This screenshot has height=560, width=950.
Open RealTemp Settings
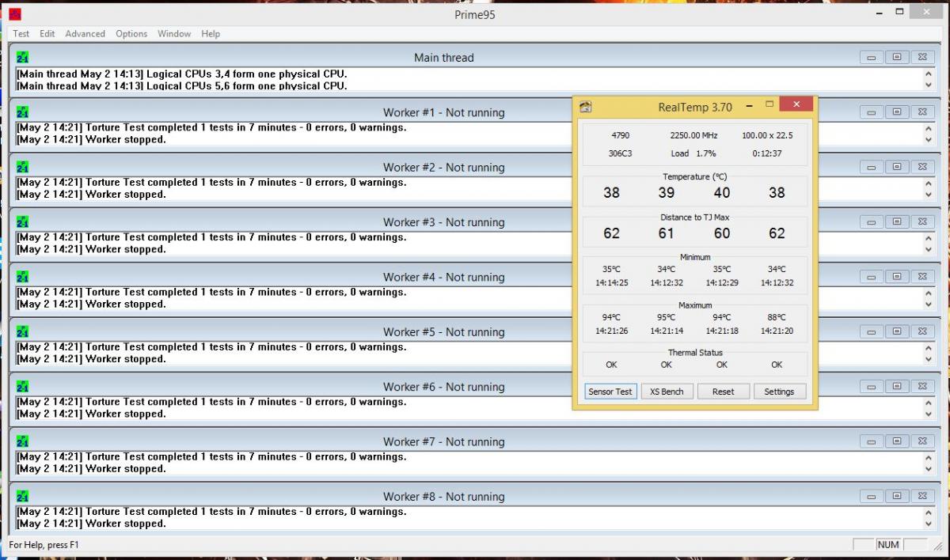point(779,392)
